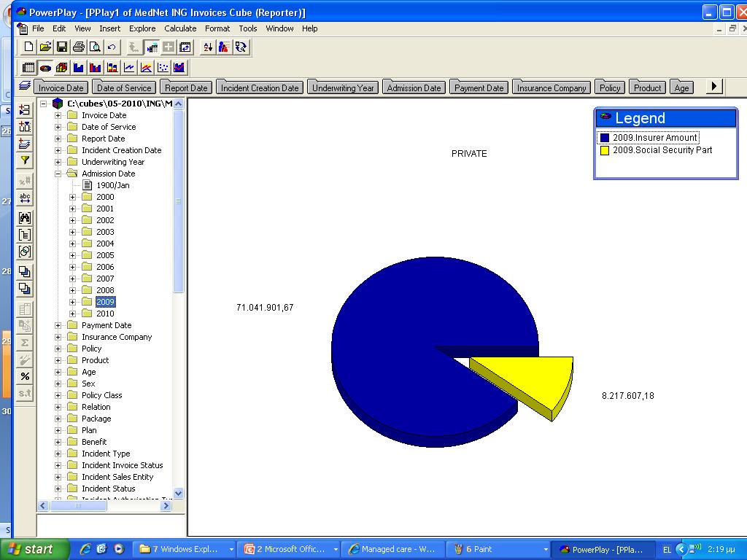Click the 8.217.607,18 value label
This screenshot has height=560, width=747.
tap(628, 396)
